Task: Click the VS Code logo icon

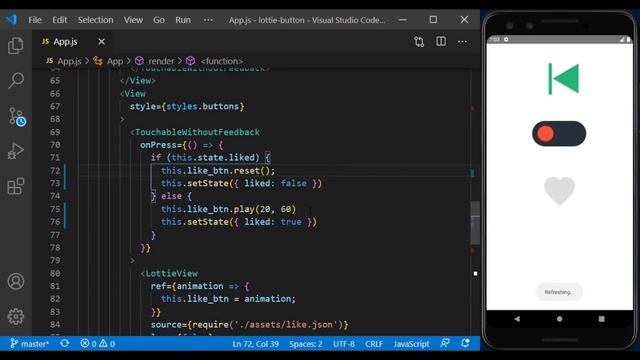Action: point(11,20)
